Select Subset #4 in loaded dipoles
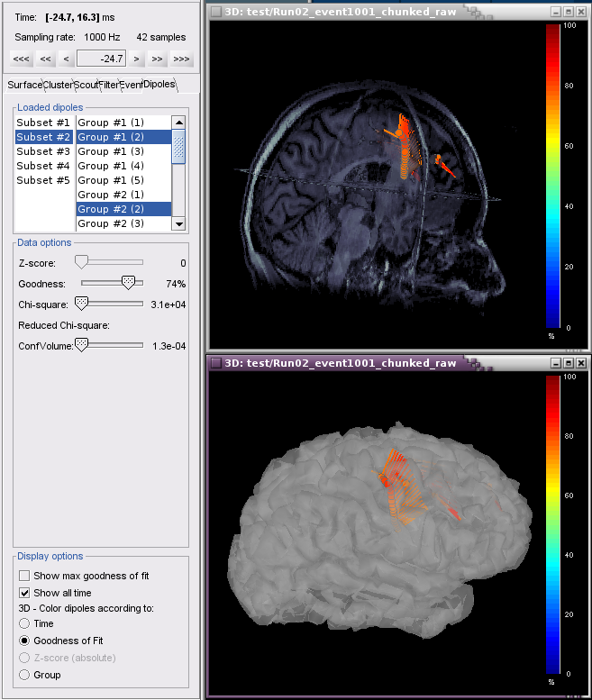The height and width of the screenshot is (700, 592). point(42,166)
